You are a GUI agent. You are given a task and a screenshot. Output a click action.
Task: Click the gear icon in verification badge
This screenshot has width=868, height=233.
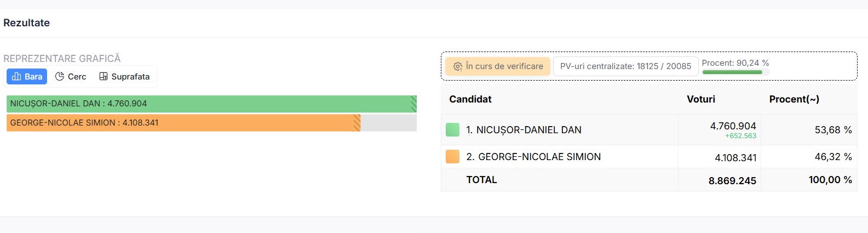pos(458,66)
